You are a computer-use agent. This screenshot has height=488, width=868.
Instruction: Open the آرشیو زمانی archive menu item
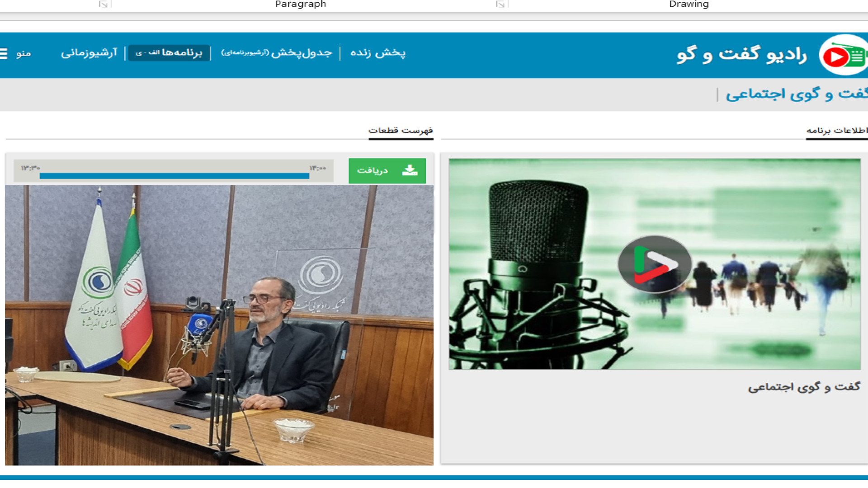tap(89, 53)
